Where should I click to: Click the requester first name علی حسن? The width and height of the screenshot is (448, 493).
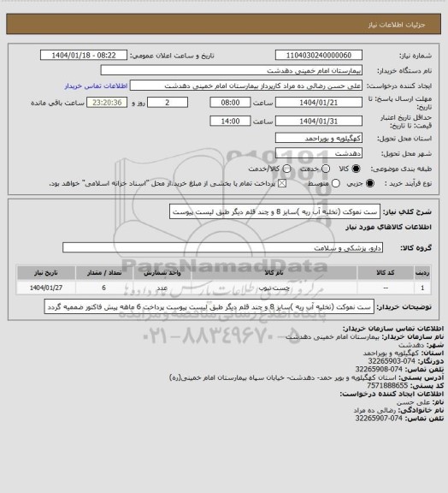(413, 402)
